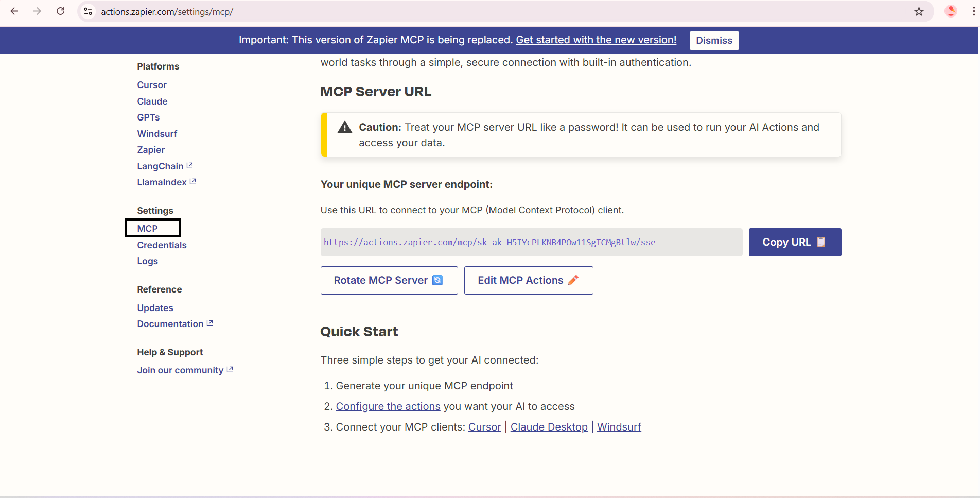Click the browser back arrow
The image size is (980, 498).
[x=14, y=11]
